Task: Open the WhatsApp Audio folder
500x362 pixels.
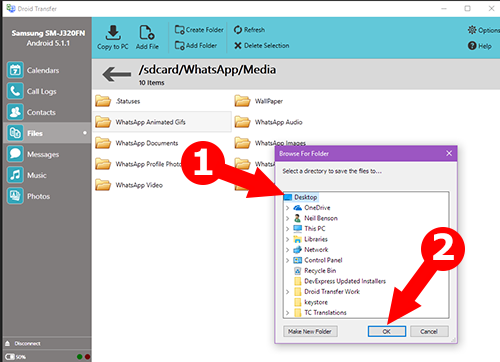Action: click(268, 122)
